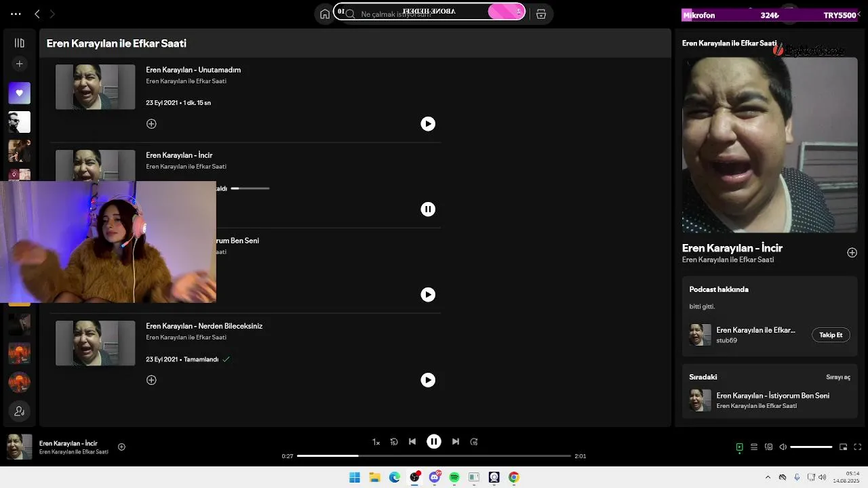Add current episode from bottom bar plus
The height and width of the screenshot is (488, 868).
tap(121, 447)
